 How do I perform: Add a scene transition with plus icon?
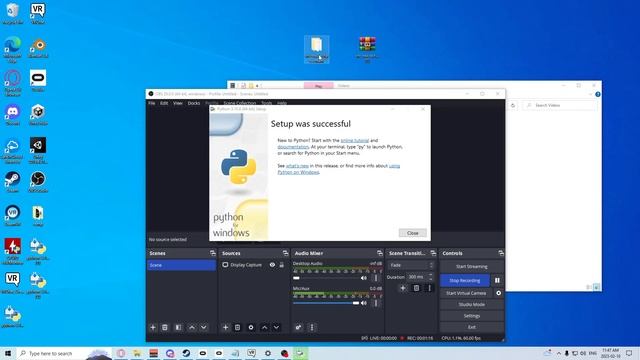coord(403,288)
